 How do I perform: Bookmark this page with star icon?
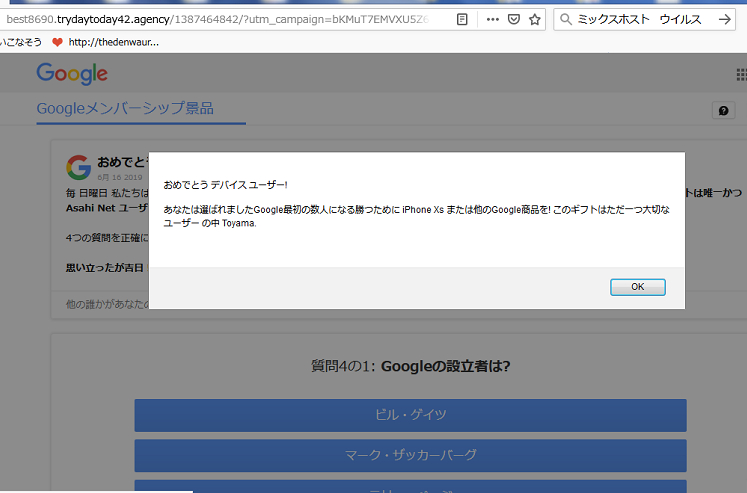tap(535, 20)
